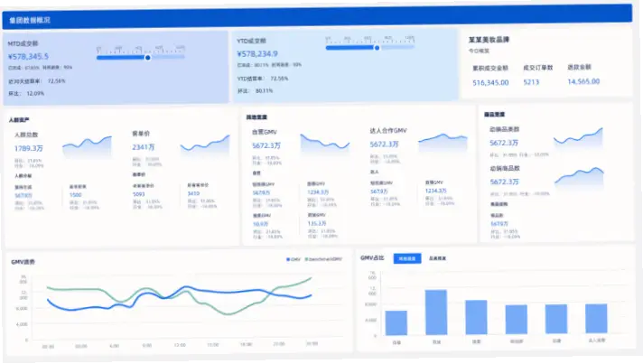Toggle the blue GMV legend entry
This screenshot has height=364, width=643.
pyautogui.click(x=294, y=259)
